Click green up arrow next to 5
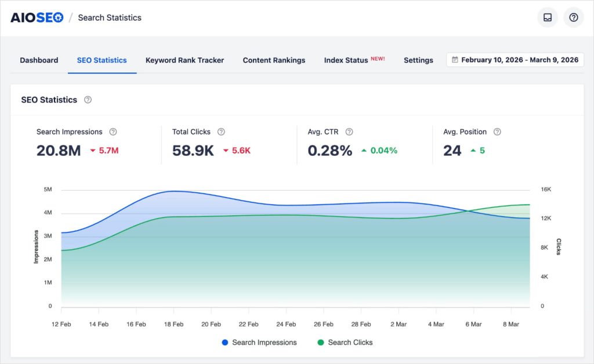594x364 pixels. coord(473,151)
